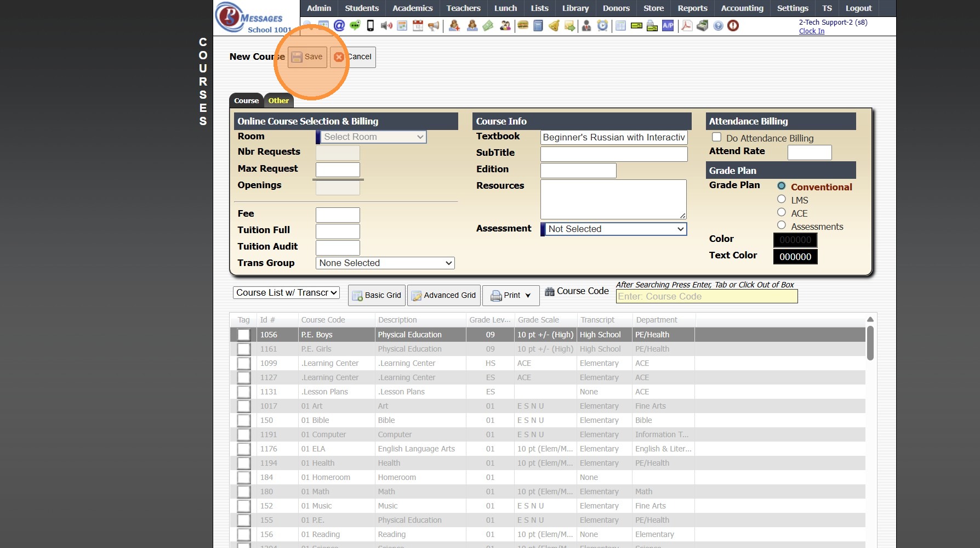The height and width of the screenshot is (548, 980).
Task: Tick the checkbox for course 1056 row
Action: [x=243, y=335]
